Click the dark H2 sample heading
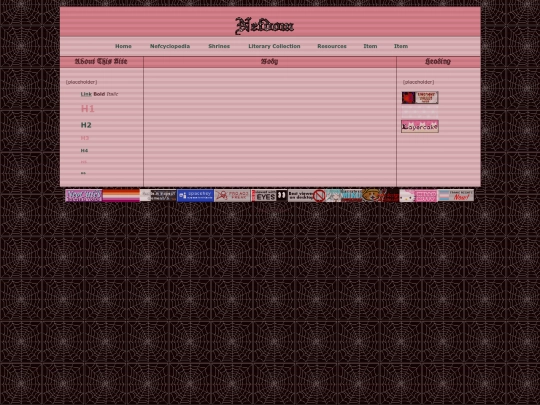The width and height of the screenshot is (540, 405). (86, 125)
